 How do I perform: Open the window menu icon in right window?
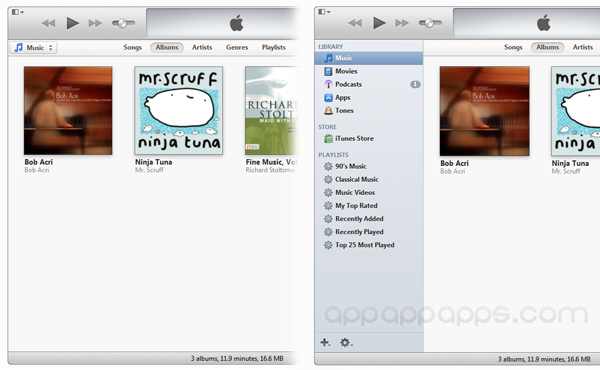tap(324, 12)
